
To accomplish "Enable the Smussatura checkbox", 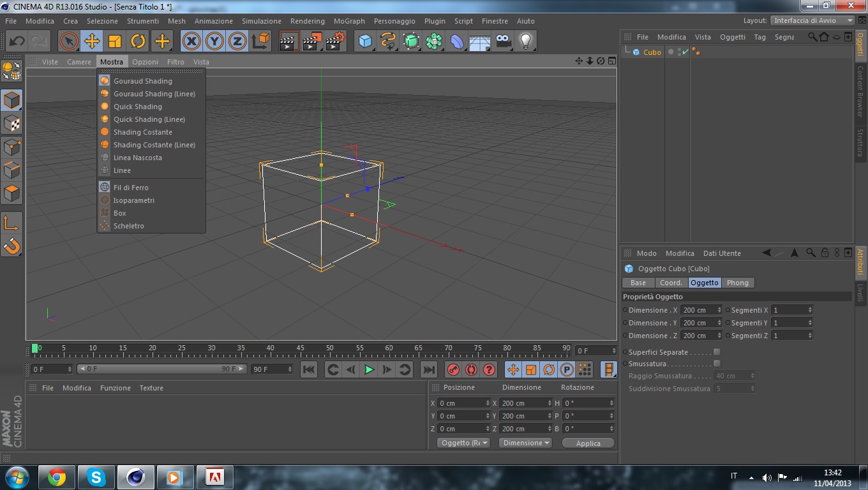I will point(717,364).
